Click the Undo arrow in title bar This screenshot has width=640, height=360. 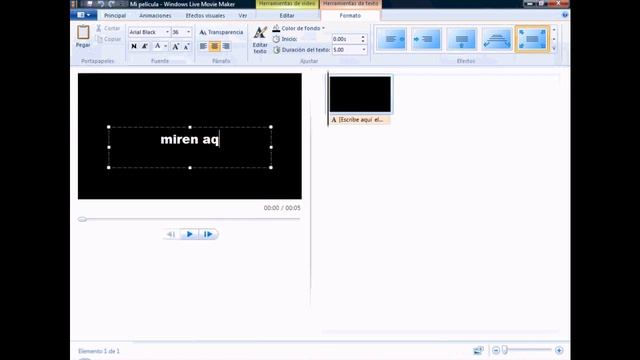tap(101, 4)
